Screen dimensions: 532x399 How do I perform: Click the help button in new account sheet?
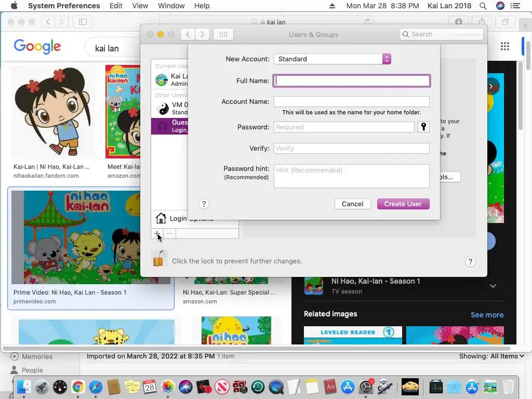pyautogui.click(x=204, y=204)
